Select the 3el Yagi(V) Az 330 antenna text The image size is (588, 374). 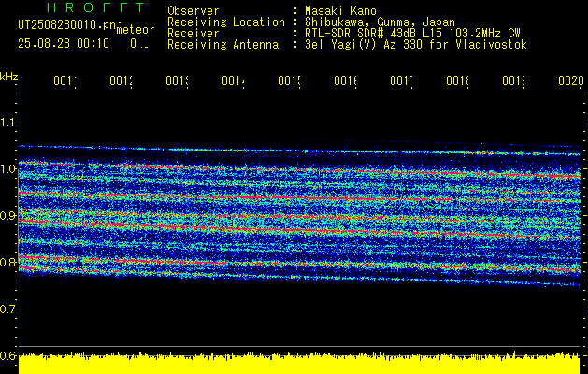(416, 45)
